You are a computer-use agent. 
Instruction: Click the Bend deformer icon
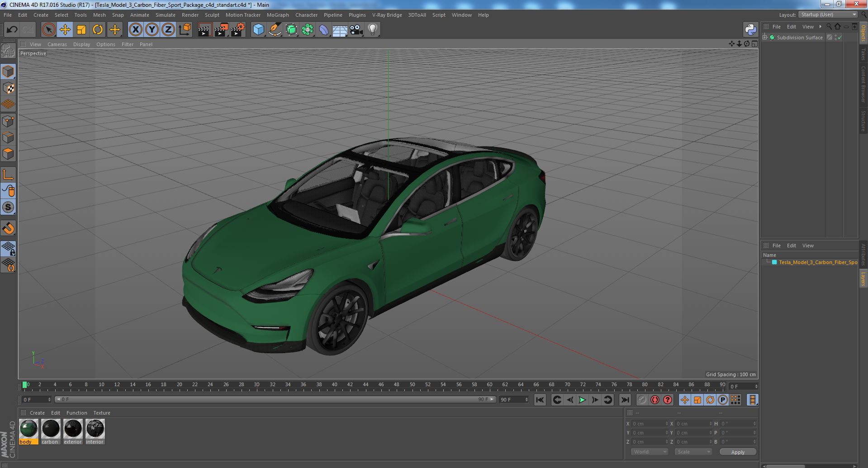tap(324, 30)
